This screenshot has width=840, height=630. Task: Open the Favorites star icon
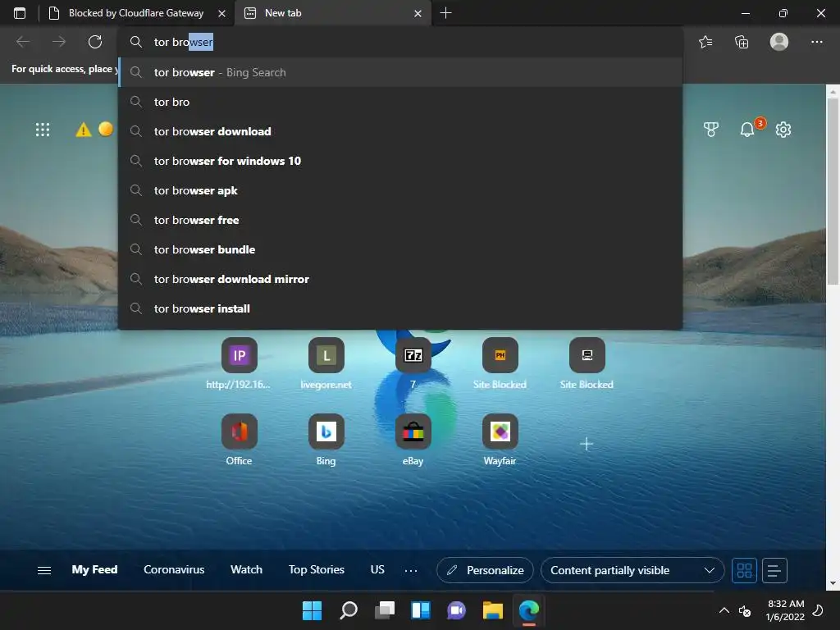pos(705,42)
